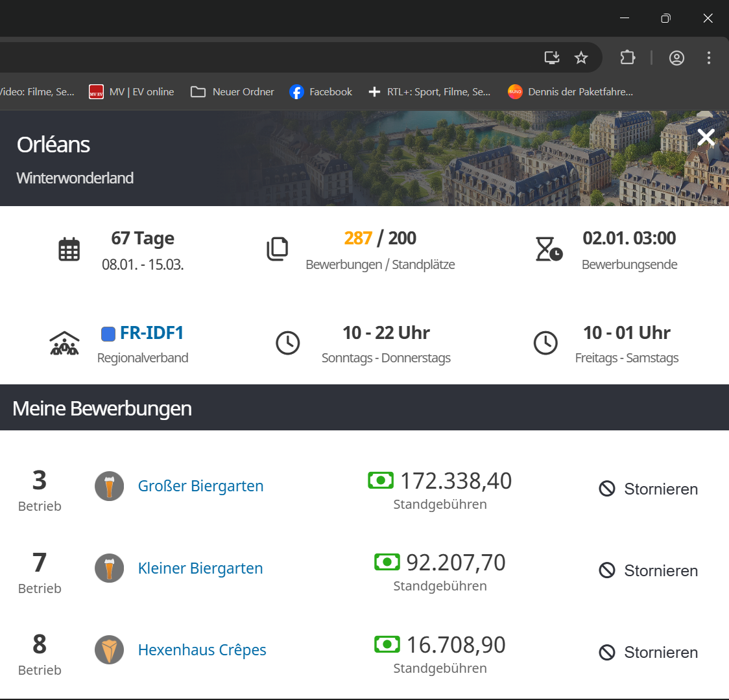Click Stornieren for Hexenhaus Crêpes
This screenshot has height=700, width=729.
pyautogui.click(x=649, y=653)
